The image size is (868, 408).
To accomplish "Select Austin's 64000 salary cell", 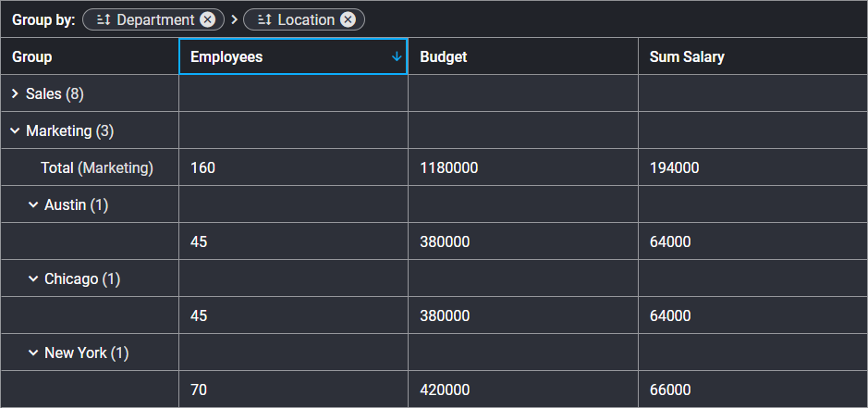I will point(752,241).
